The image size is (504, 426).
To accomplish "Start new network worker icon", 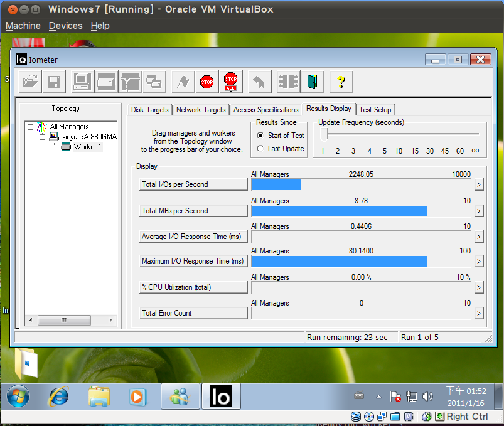I will tap(130, 82).
